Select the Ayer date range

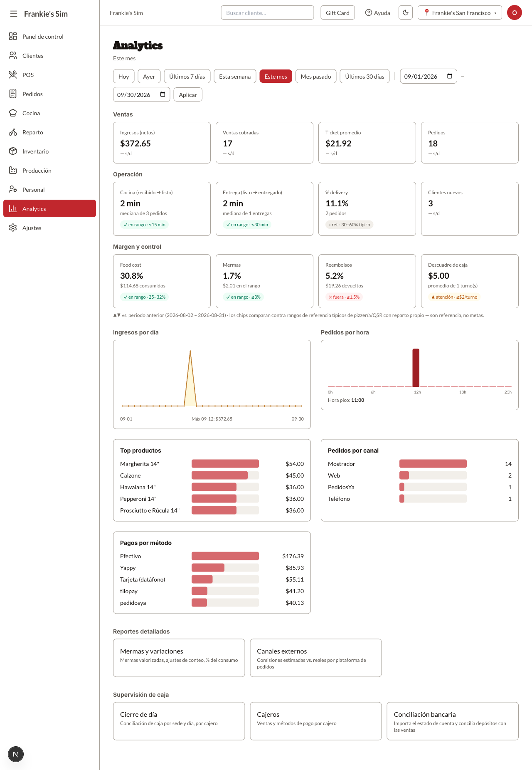point(149,76)
